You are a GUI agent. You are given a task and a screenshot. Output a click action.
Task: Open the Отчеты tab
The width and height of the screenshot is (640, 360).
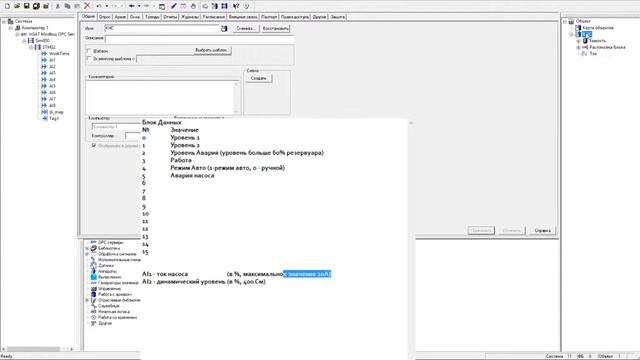click(x=170, y=17)
